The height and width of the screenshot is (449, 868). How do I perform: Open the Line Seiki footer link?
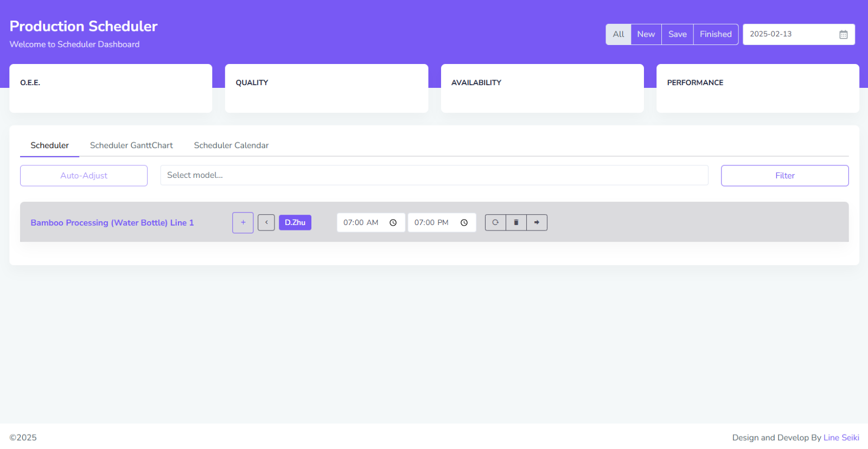841,438
